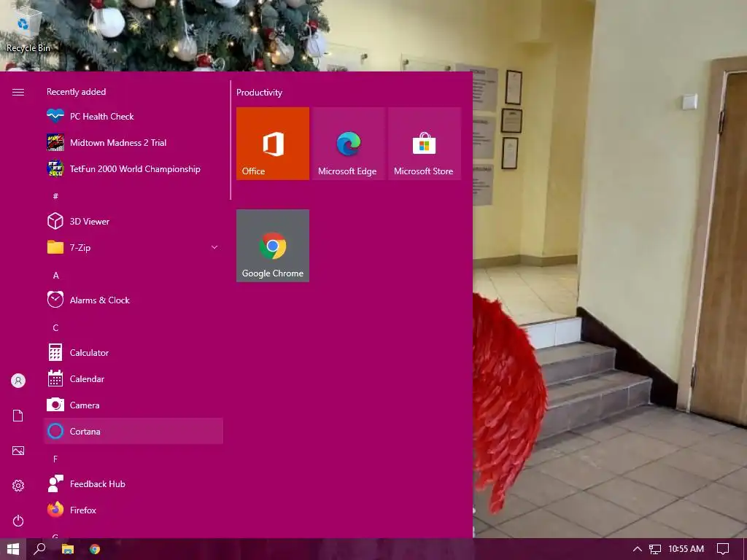Open PC Health Check app
Image resolution: width=747 pixels, height=560 pixels.
tap(133, 116)
